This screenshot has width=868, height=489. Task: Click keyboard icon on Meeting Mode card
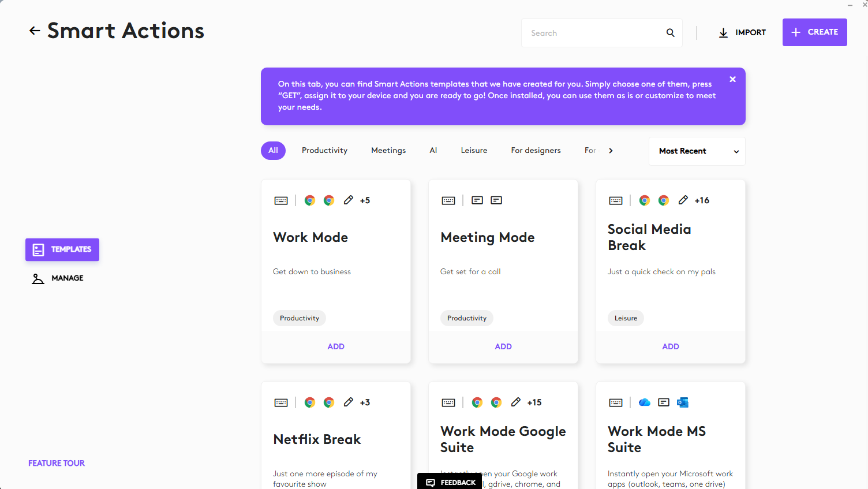pos(448,200)
